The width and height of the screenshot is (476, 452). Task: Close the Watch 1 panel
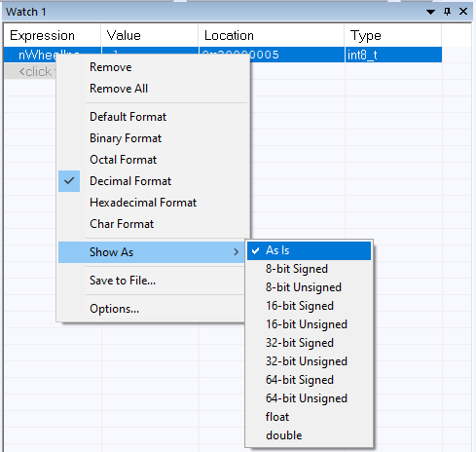[x=463, y=12]
